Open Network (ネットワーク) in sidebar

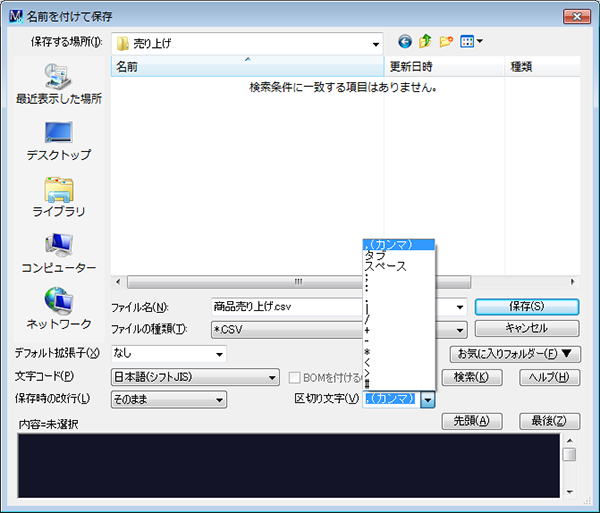58,310
